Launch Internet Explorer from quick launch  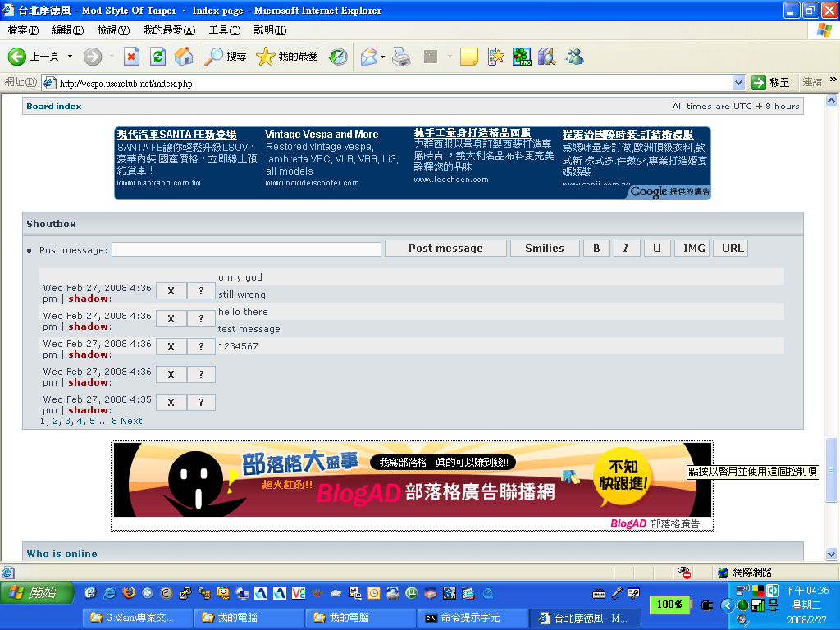(x=110, y=593)
